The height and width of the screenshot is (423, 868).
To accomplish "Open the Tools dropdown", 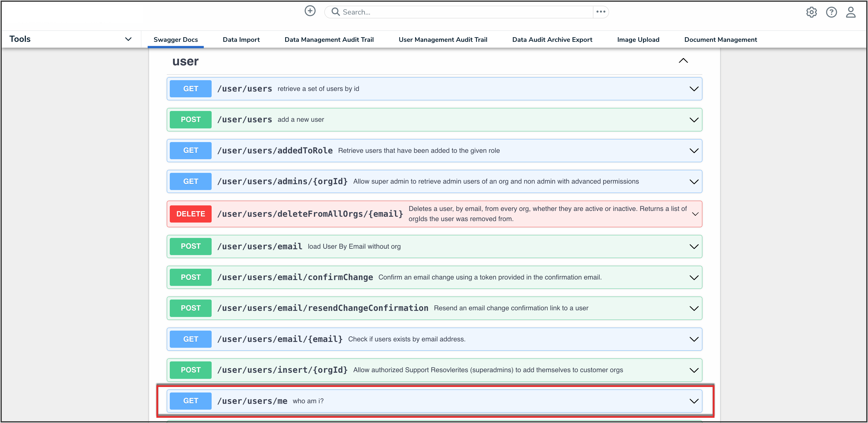I will point(128,39).
